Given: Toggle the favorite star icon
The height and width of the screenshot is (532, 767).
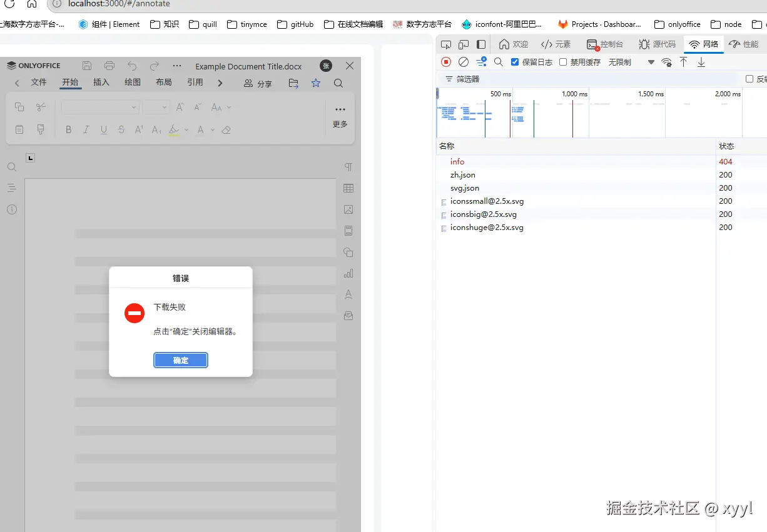Looking at the screenshot, I should point(316,83).
